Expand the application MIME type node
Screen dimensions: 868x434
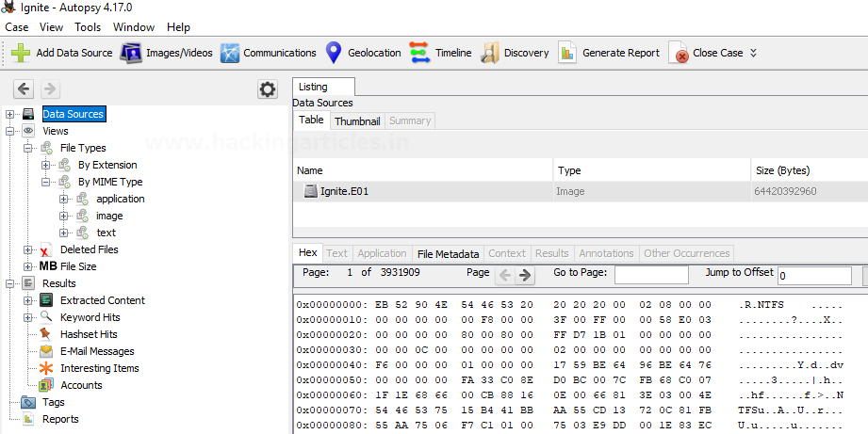[63, 199]
